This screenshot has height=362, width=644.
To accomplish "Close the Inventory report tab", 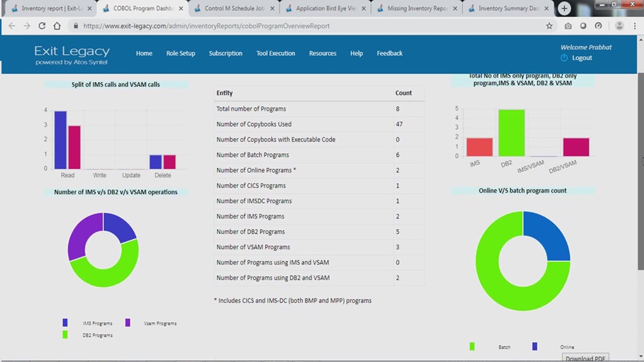I will (x=90, y=9).
